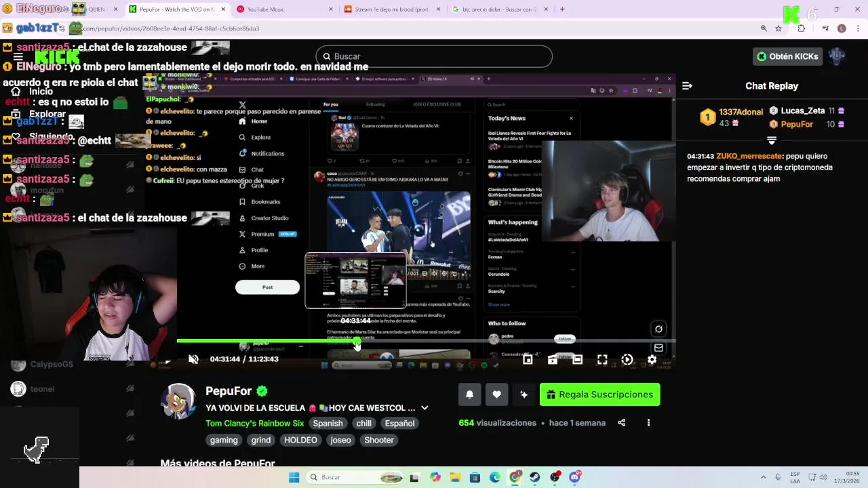Open the Windows Start menu
Viewport: 868px width, 488px height.
click(294, 477)
